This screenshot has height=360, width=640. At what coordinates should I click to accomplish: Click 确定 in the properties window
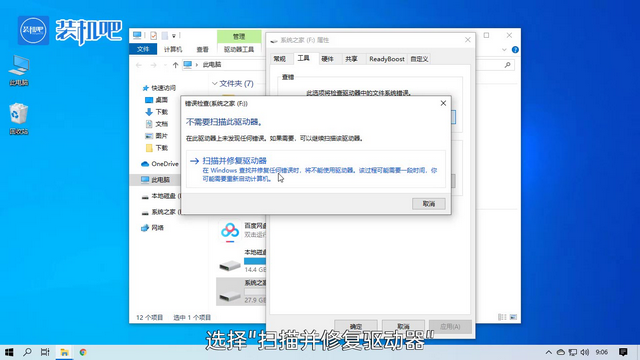pos(356,327)
